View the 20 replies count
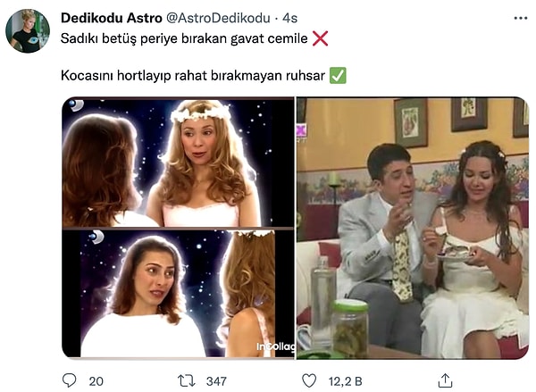The height and width of the screenshot is (392, 536). (x=96, y=381)
